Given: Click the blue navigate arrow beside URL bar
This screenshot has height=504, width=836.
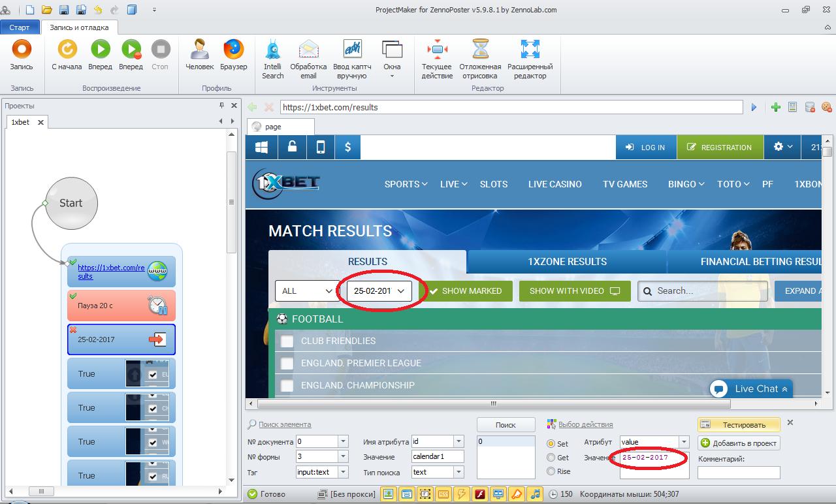Looking at the screenshot, I should click(x=754, y=107).
